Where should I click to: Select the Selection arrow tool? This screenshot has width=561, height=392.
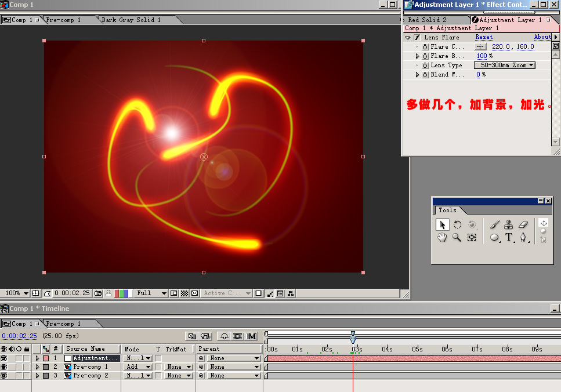point(442,225)
